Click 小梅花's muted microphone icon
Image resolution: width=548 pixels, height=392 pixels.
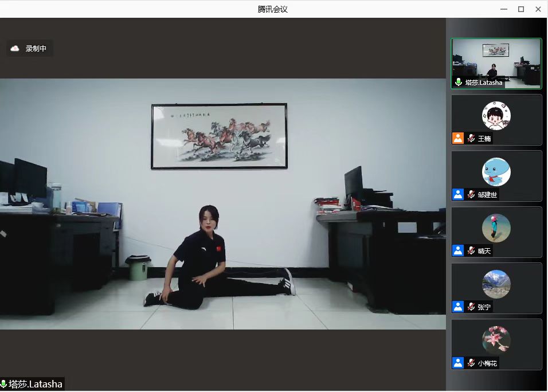point(471,363)
